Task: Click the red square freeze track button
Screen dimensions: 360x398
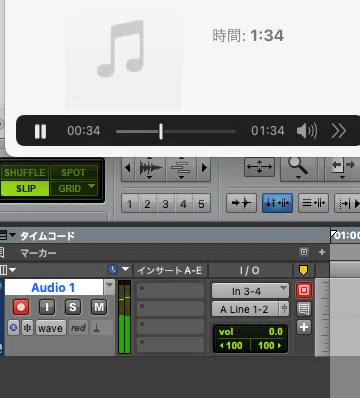Action: 304,290
